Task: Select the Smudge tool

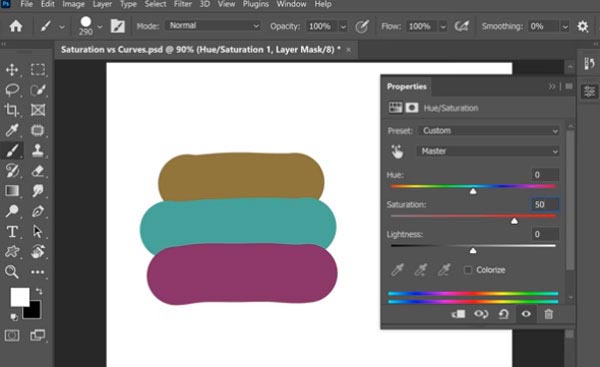Action: point(38,191)
